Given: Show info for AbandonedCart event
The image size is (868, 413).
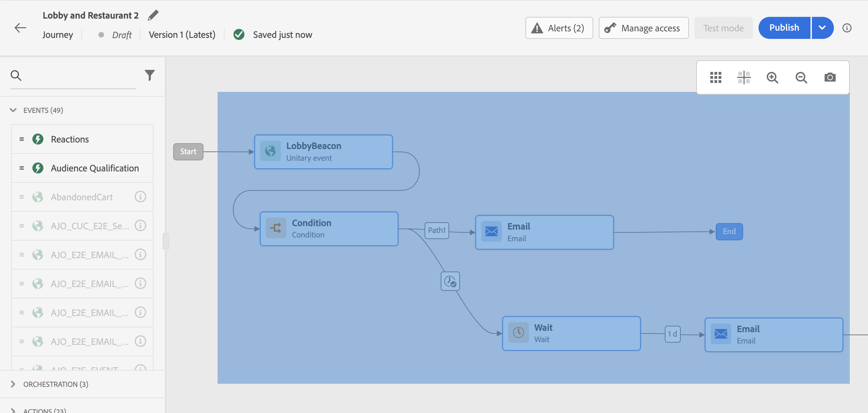Looking at the screenshot, I should pyautogui.click(x=140, y=197).
